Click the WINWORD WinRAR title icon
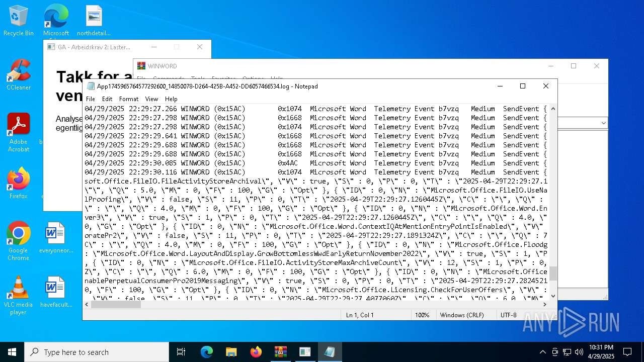This screenshot has width=644, height=362. [x=141, y=66]
